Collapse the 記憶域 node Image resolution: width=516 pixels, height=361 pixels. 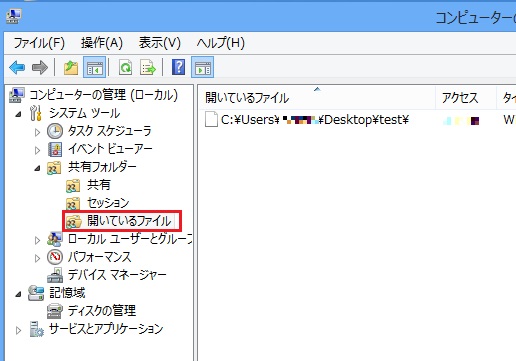point(18,294)
